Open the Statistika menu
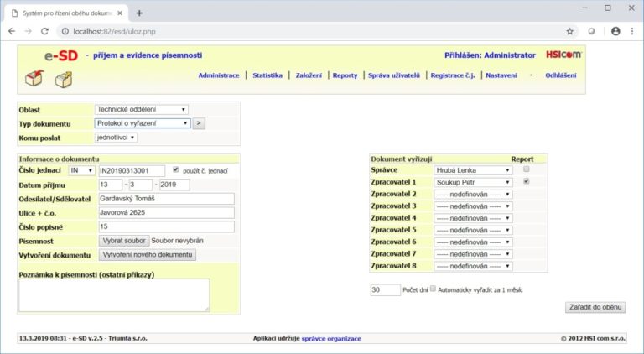The width and height of the screenshot is (644, 354). coord(267,75)
